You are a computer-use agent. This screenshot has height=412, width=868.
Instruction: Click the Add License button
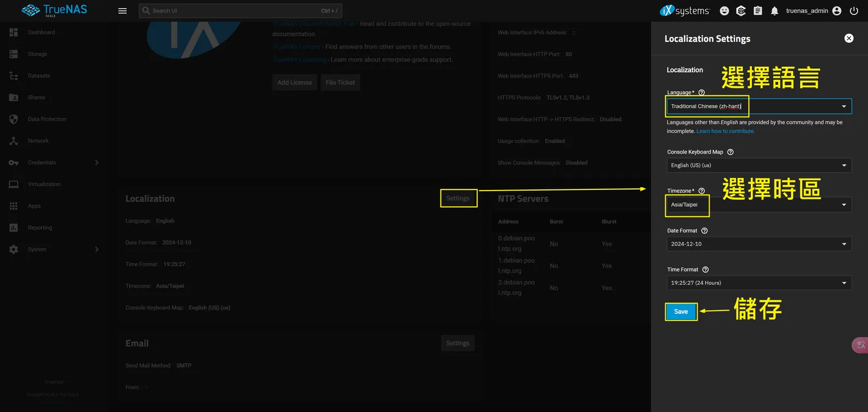click(x=295, y=83)
